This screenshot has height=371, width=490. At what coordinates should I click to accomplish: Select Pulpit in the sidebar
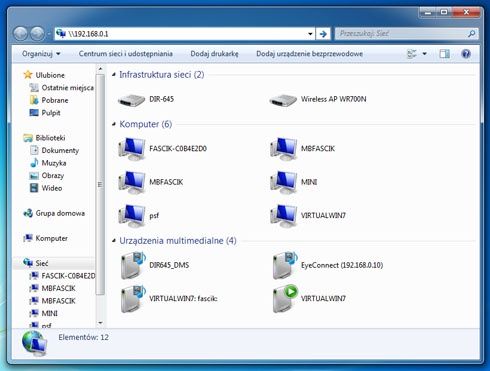click(x=45, y=113)
